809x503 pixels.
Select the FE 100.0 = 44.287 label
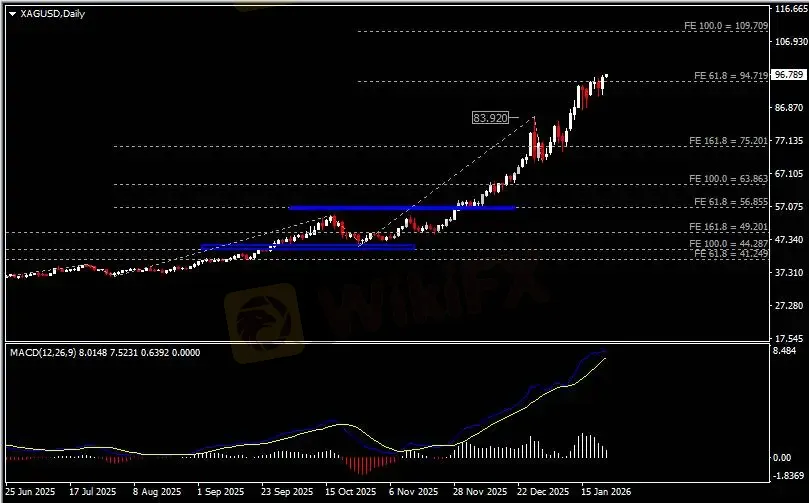point(728,244)
